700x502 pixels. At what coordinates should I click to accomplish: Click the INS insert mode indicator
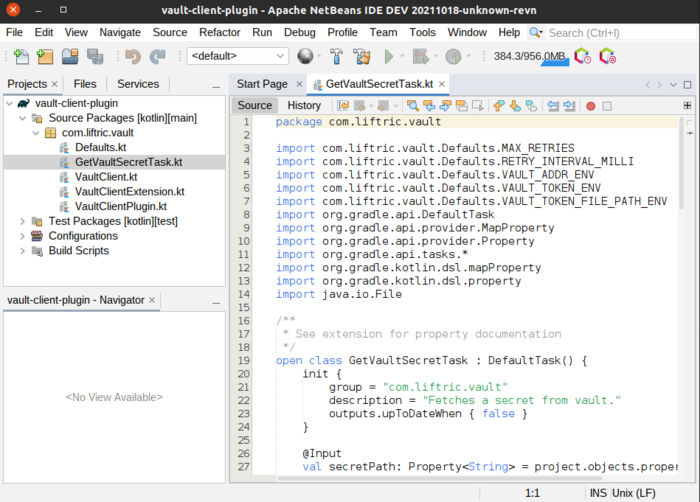(x=598, y=493)
